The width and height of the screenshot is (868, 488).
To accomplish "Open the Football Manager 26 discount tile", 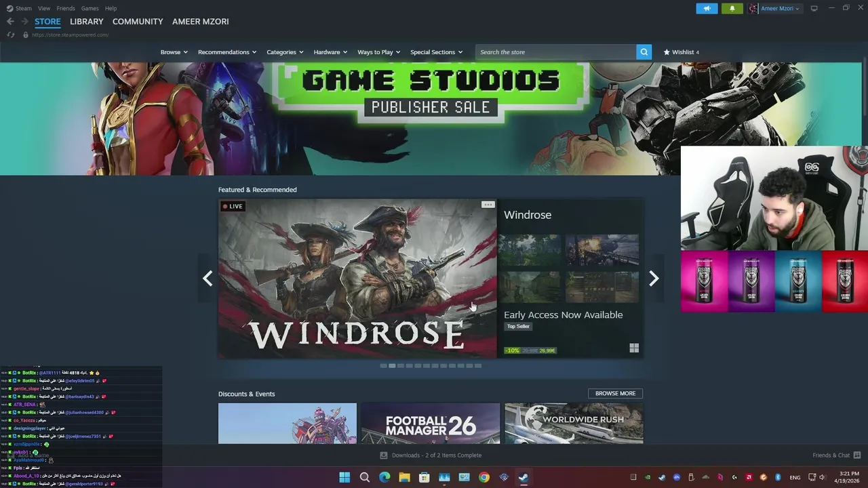I will click(x=431, y=424).
